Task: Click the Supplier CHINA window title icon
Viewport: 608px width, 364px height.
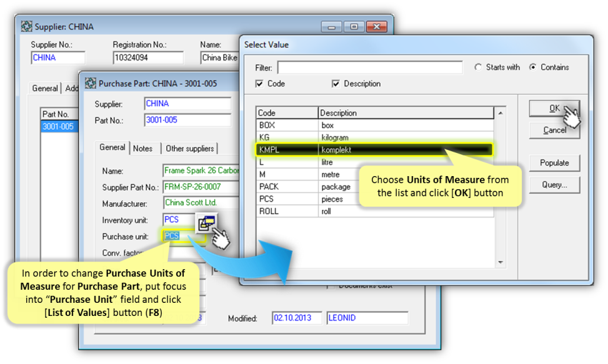Action: coord(26,27)
